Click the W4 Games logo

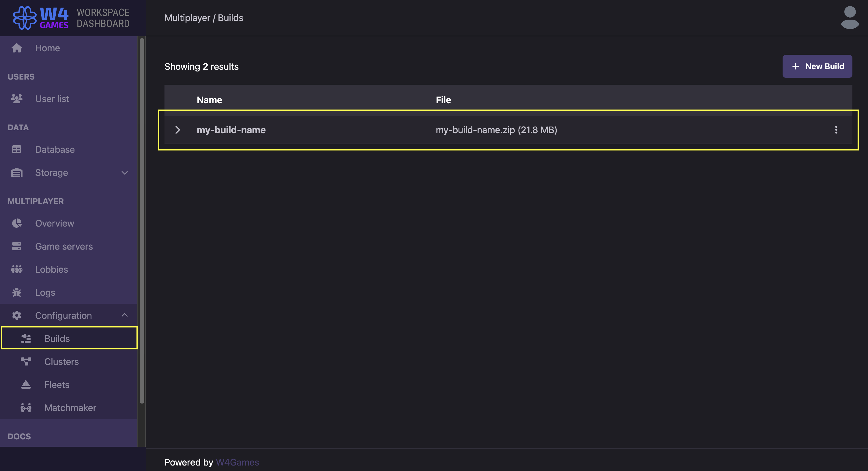coord(40,18)
